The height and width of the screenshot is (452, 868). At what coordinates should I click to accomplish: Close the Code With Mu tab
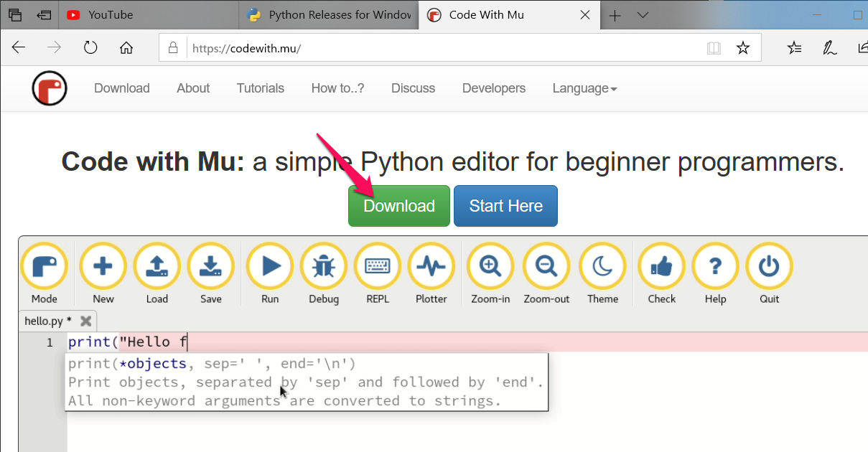click(x=585, y=15)
